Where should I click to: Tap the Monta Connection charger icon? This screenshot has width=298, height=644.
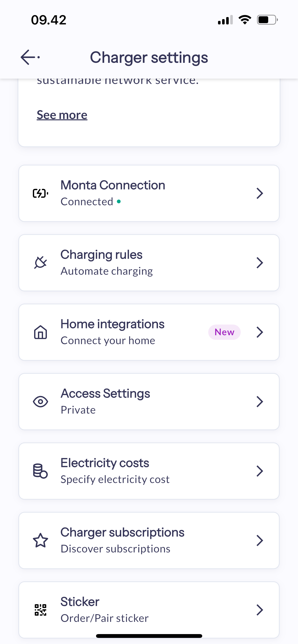coord(40,193)
